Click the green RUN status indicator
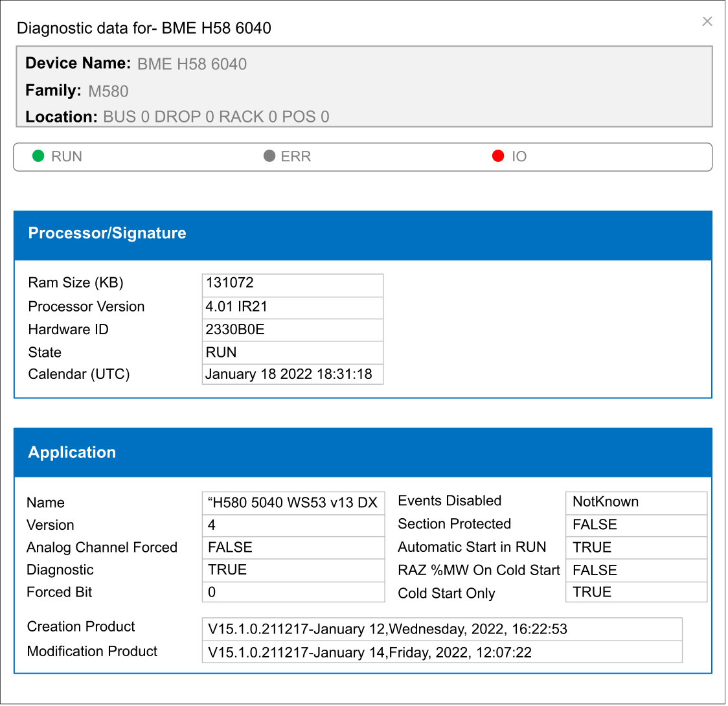Screen dimensions: 728x706 [38, 156]
